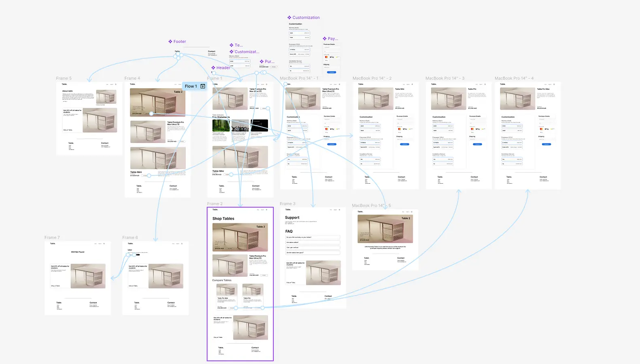Select the Table 2 hero image in Frame 4
The image size is (640, 364).
click(157, 102)
